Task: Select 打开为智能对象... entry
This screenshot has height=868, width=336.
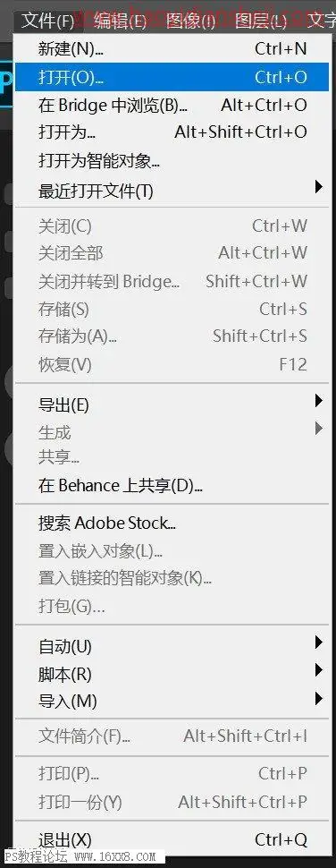Action: point(172,162)
